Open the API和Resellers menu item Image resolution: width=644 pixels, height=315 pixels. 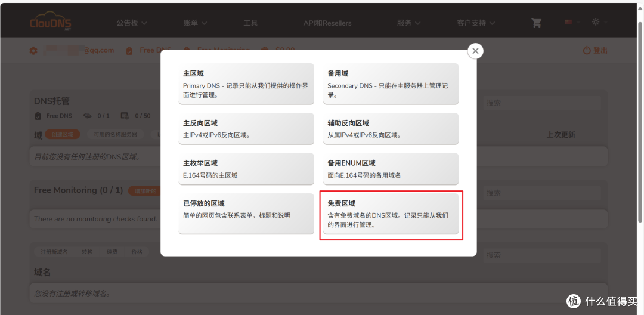[x=327, y=23]
